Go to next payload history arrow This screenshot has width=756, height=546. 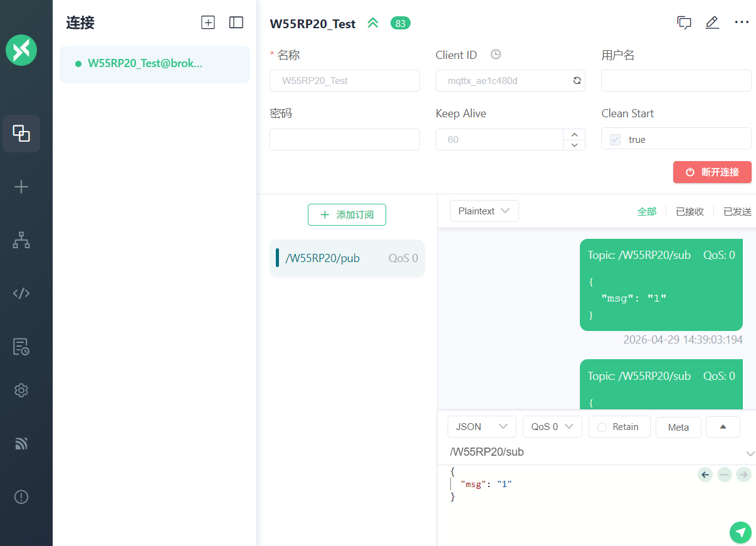click(744, 475)
